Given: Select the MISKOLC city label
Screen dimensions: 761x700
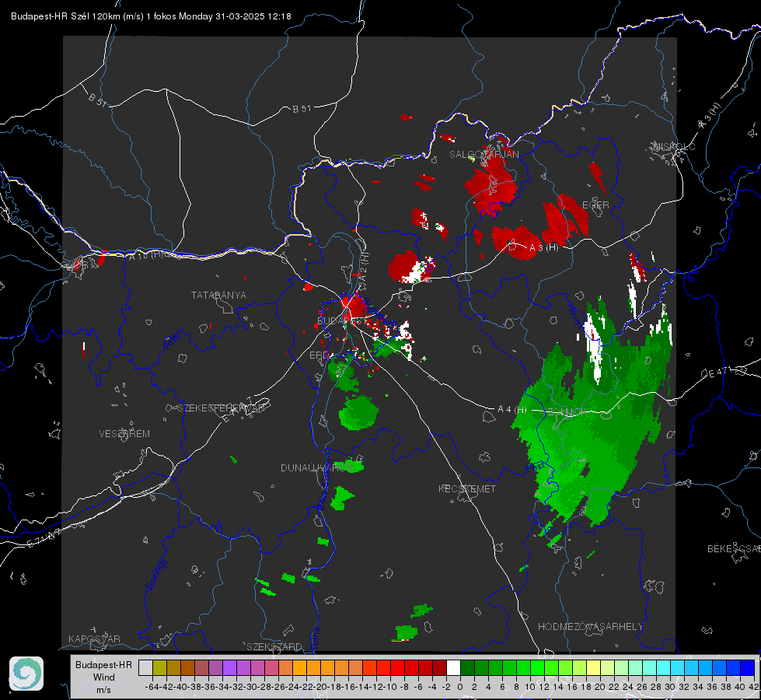Looking at the screenshot, I should point(674,146).
